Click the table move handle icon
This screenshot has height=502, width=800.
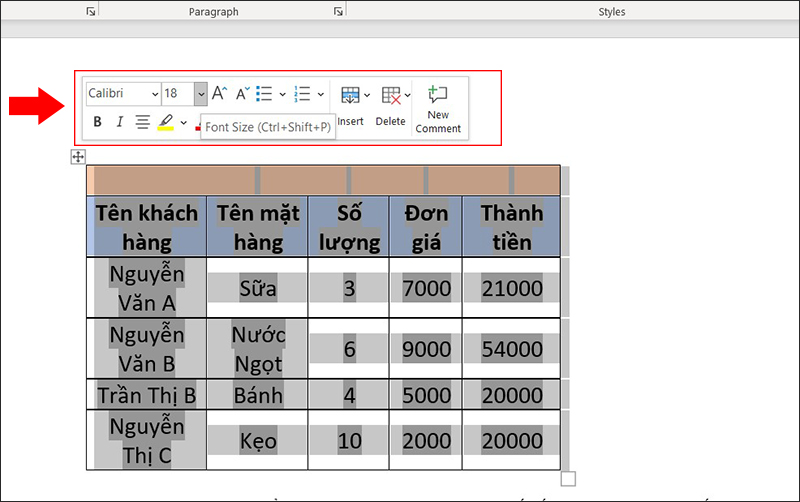coord(78,156)
